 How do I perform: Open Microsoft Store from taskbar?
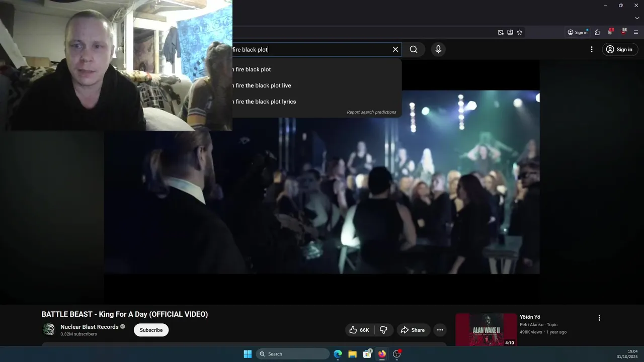pos(367,354)
